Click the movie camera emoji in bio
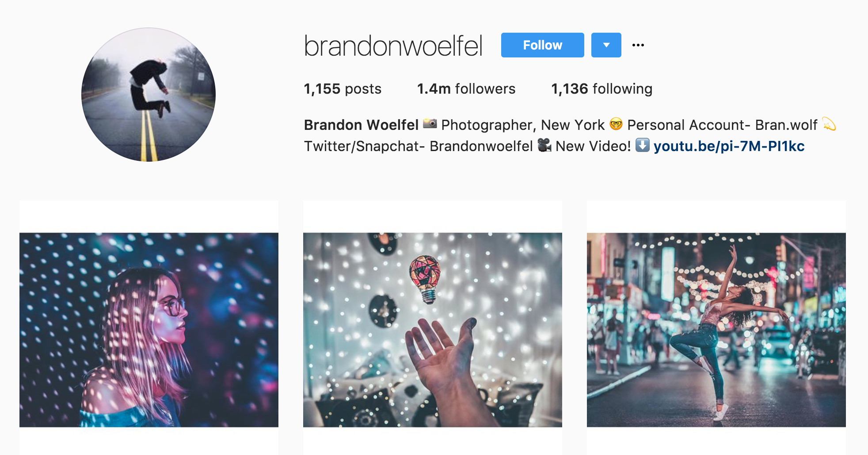The height and width of the screenshot is (455, 868). click(x=544, y=145)
